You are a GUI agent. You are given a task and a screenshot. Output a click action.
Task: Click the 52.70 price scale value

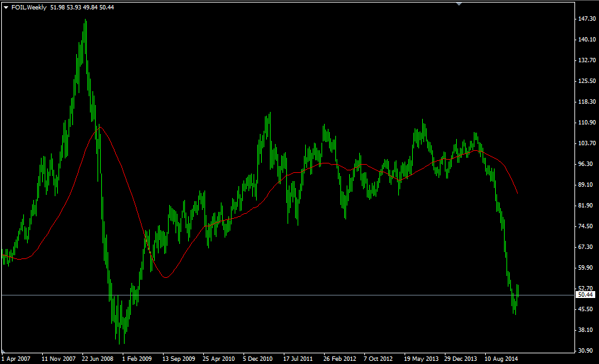point(587,289)
